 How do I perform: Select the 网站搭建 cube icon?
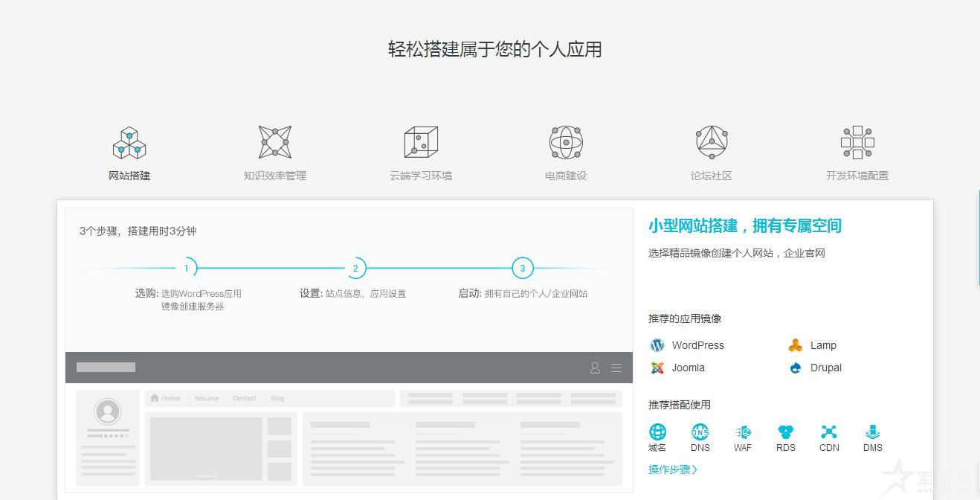129,142
